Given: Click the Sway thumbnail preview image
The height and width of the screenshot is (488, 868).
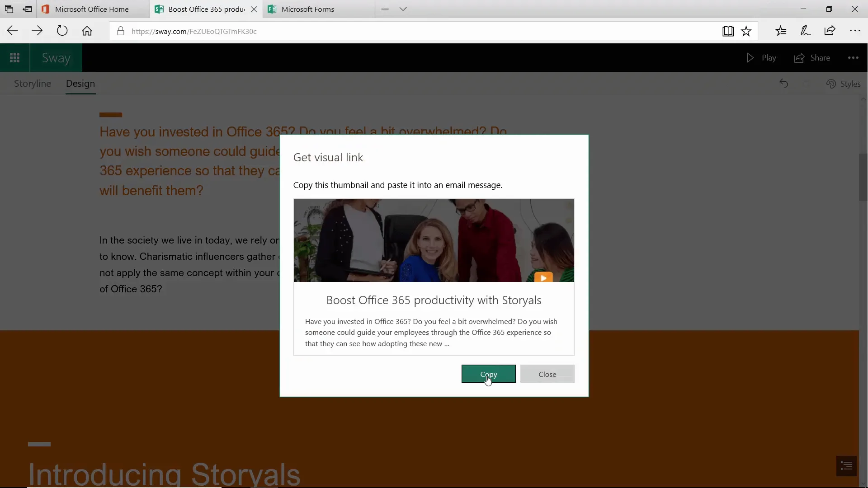Looking at the screenshot, I should [434, 240].
